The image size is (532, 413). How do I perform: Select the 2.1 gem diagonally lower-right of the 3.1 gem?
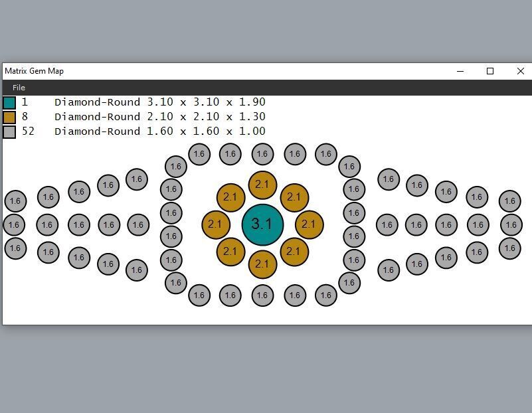(x=294, y=252)
